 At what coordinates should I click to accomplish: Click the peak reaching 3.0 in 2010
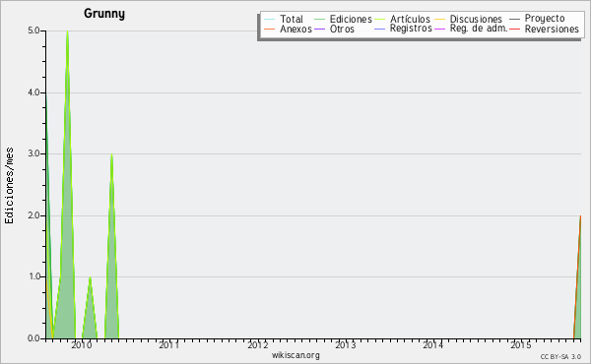pos(111,245)
